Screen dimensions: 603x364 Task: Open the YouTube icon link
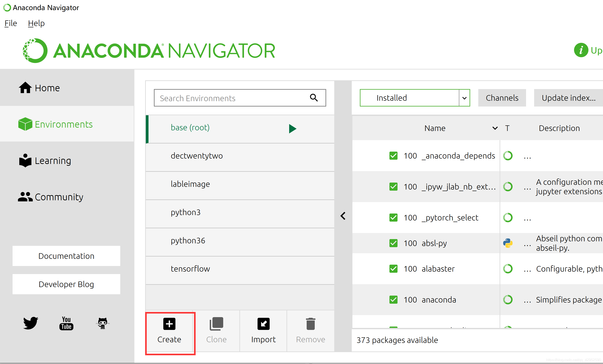coord(66,323)
